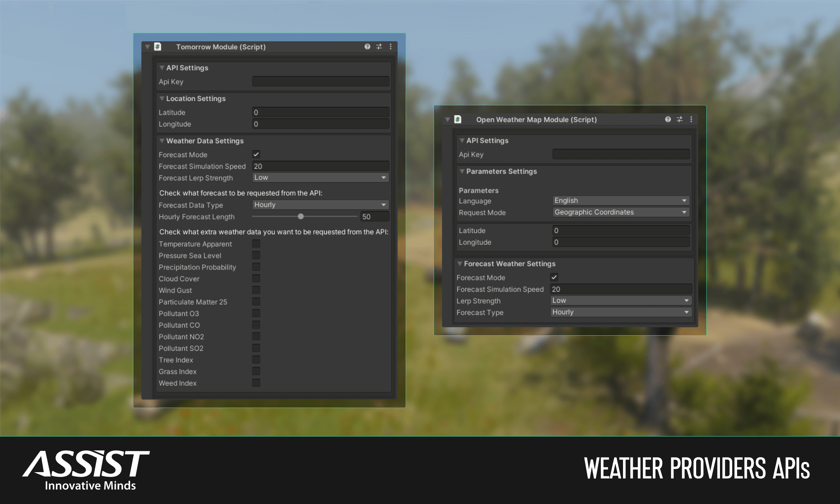Open the Forecast Data Type dropdown
Screen dimensions: 840x504
321,205
